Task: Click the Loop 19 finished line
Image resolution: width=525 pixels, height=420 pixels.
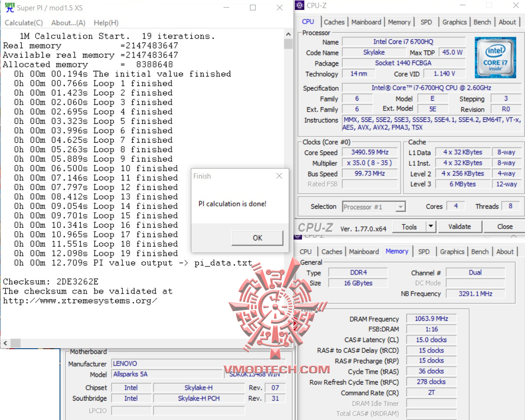Action: click(x=96, y=254)
